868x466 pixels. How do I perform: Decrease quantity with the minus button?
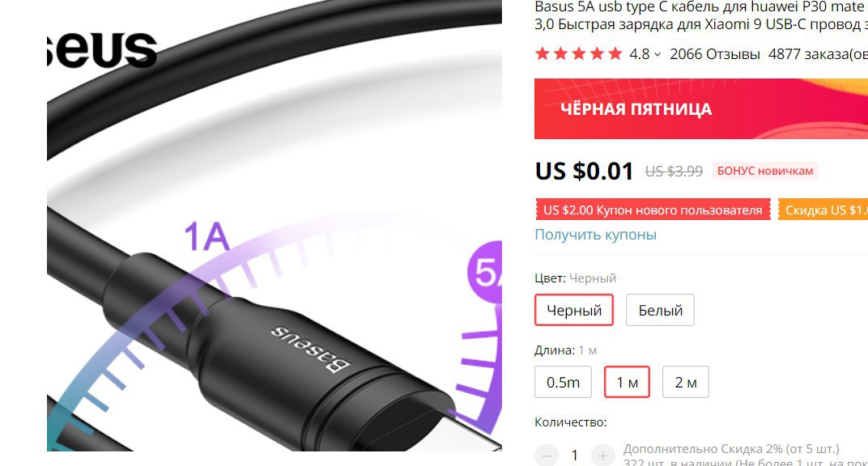click(x=547, y=455)
